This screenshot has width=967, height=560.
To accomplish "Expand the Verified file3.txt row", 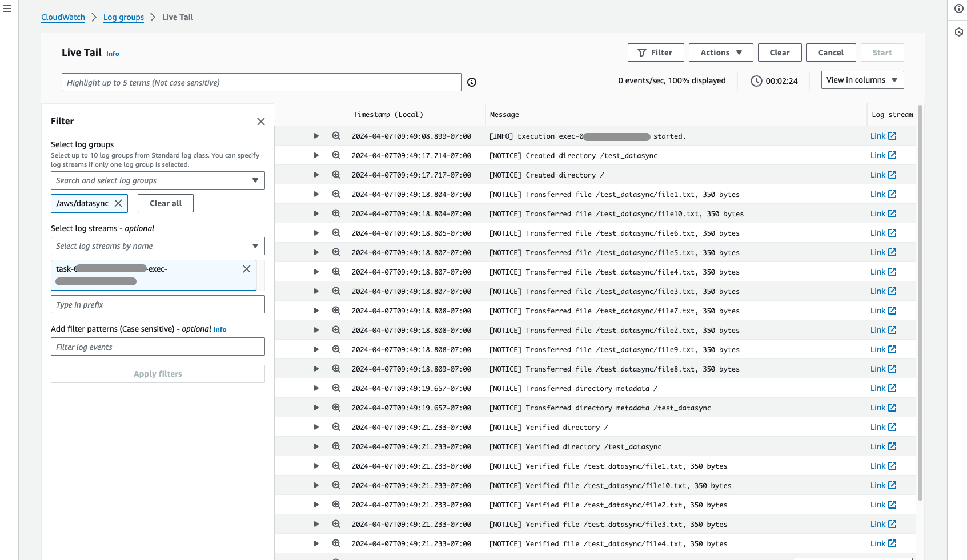I will [x=316, y=524].
